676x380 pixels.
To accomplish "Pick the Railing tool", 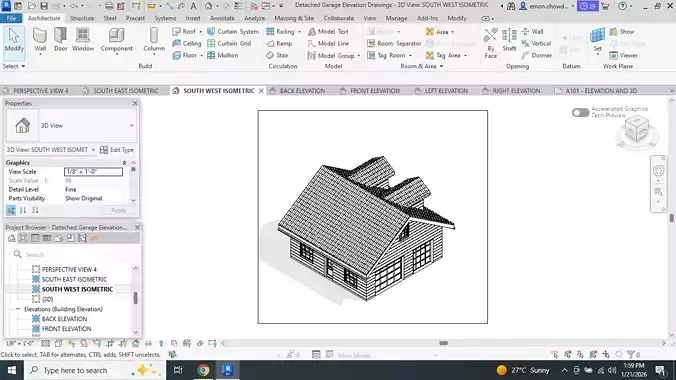I will [x=280, y=31].
